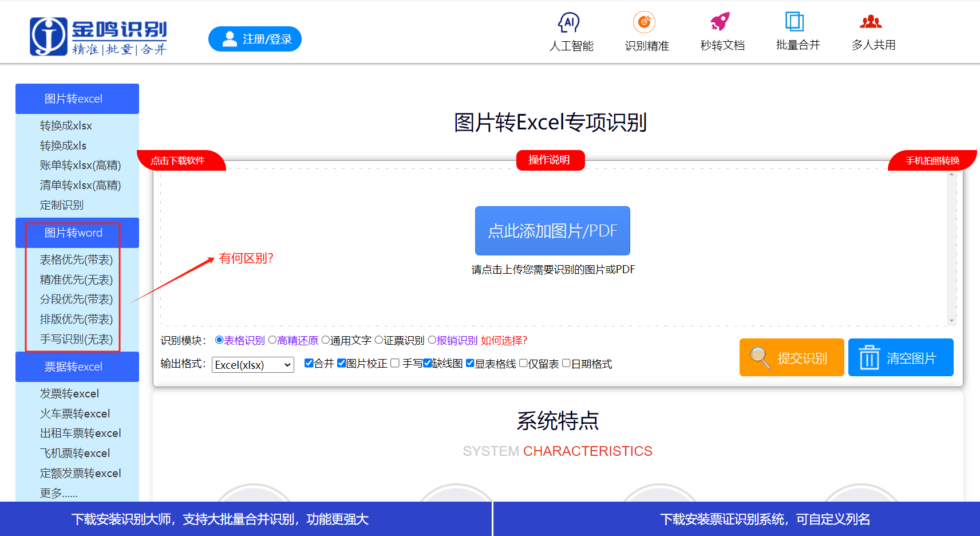Click 请点击上传您需要识别的图片或PDF text

click(553, 269)
